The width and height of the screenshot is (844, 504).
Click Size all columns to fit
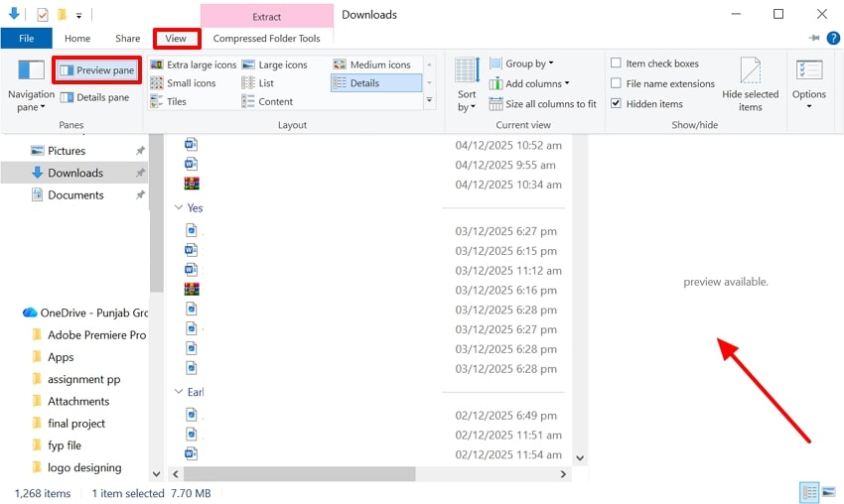[x=542, y=104]
